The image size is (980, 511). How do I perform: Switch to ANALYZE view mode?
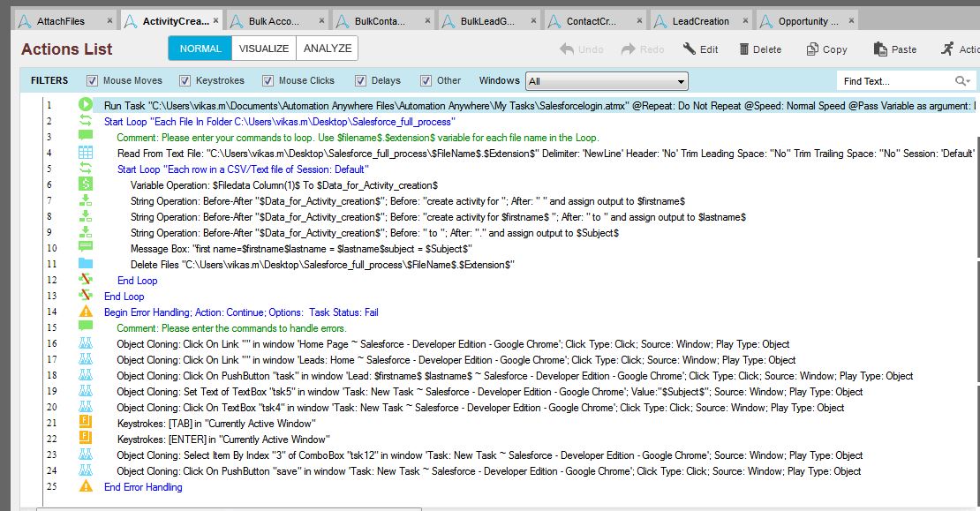point(327,49)
